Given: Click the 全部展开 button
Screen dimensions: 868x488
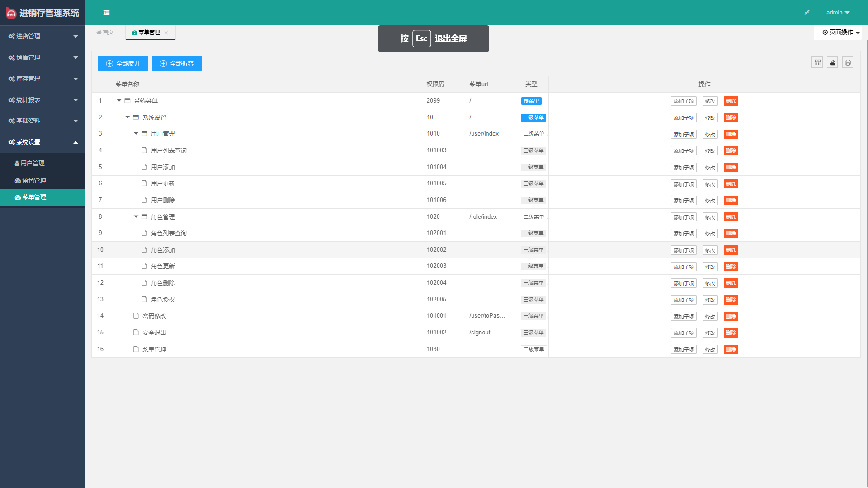Looking at the screenshot, I should click(x=123, y=64).
